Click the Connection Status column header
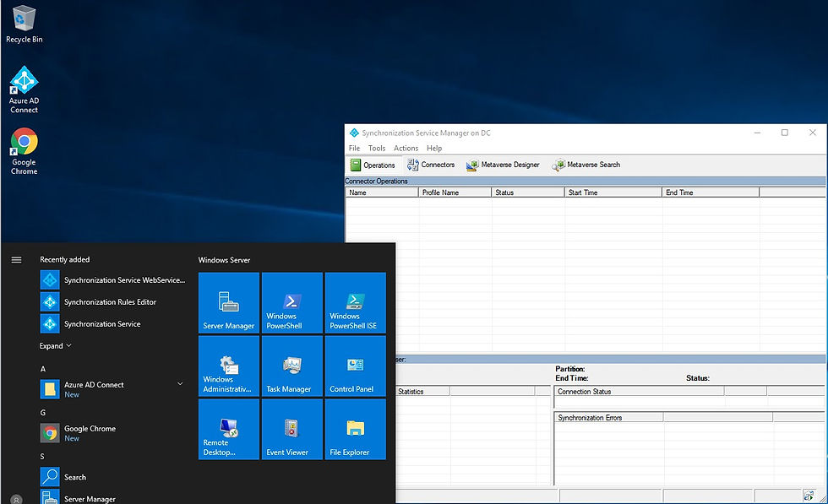This screenshot has width=828, height=504. point(639,392)
